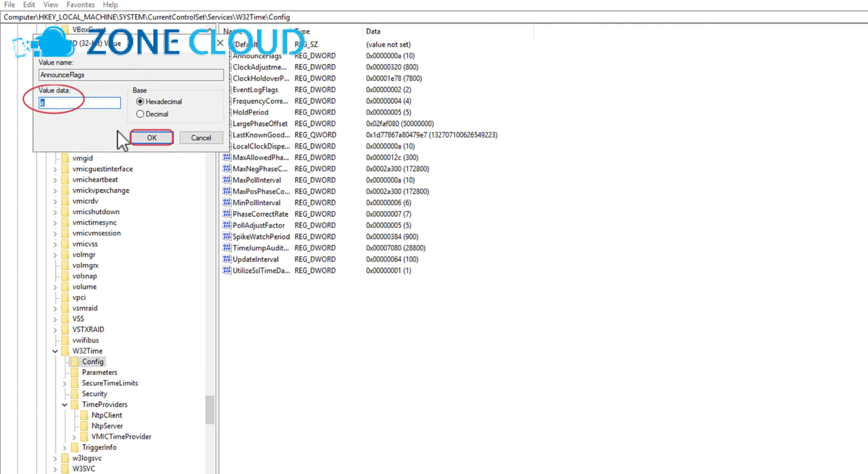Expand the vsmraid node

(x=55, y=309)
